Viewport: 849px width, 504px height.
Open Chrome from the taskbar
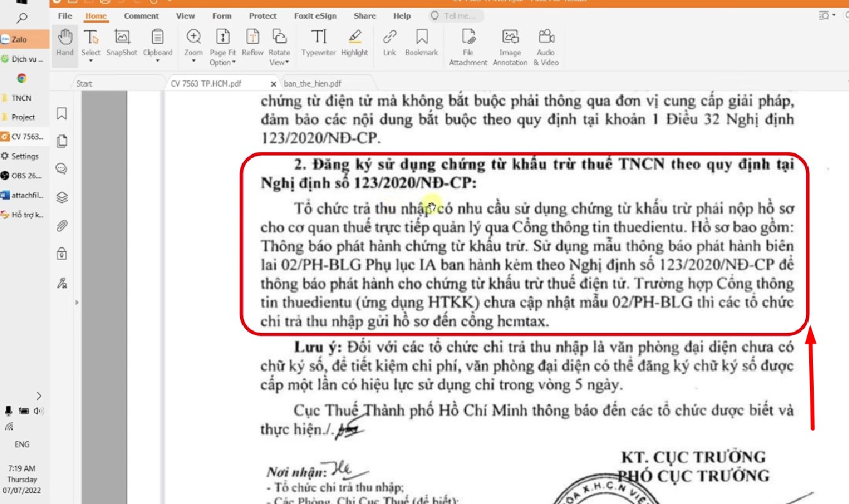(x=22, y=78)
